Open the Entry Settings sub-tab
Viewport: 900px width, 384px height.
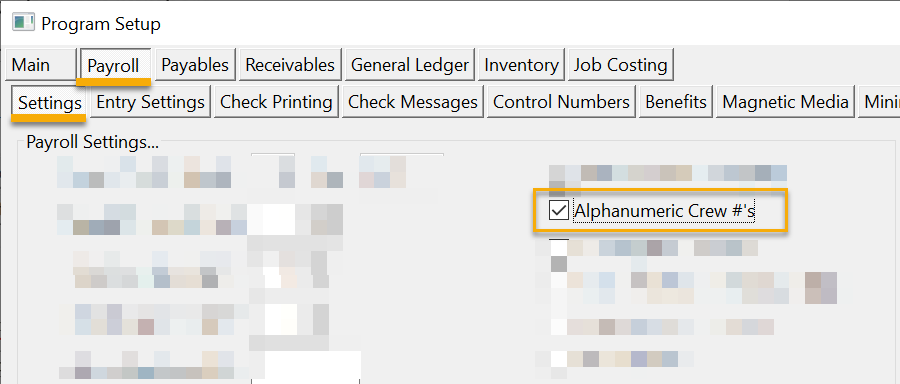pos(150,102)
